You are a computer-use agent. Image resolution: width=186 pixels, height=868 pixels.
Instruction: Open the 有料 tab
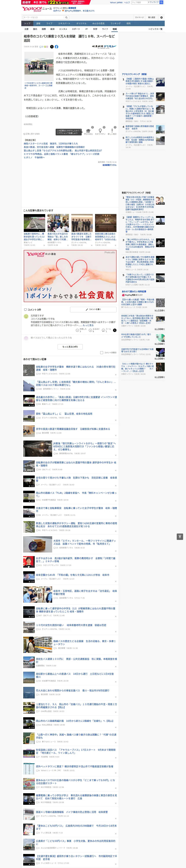128,23
